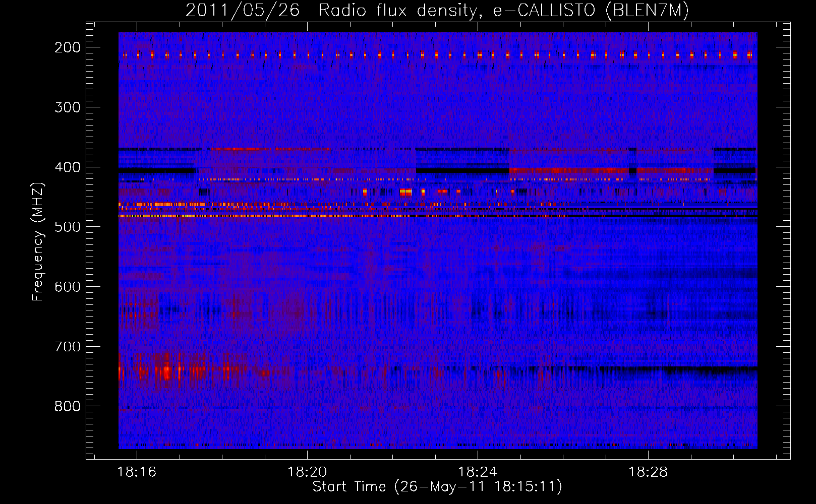Click the "Frequency (MHZ)" axis label
Viewport: 816px width, 504px height.
point(38,241)
